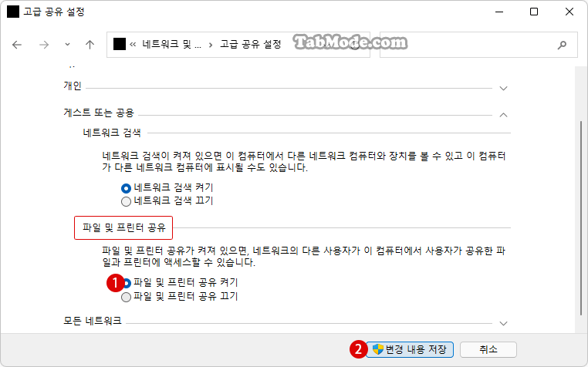This screenshot has height=367, width=588.
Task: Go up one level with up arrow
Action: tap(90, 45)
